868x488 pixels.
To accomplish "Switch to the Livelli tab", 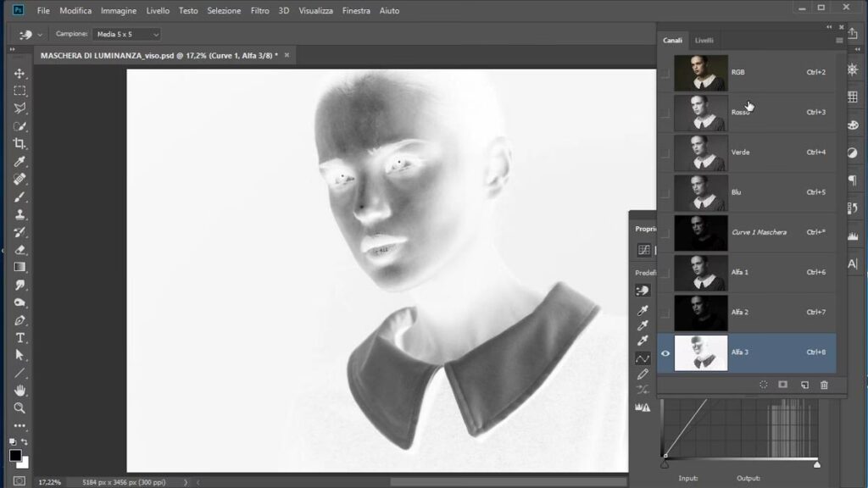I will pyautogui.click(x=704, y=40).
